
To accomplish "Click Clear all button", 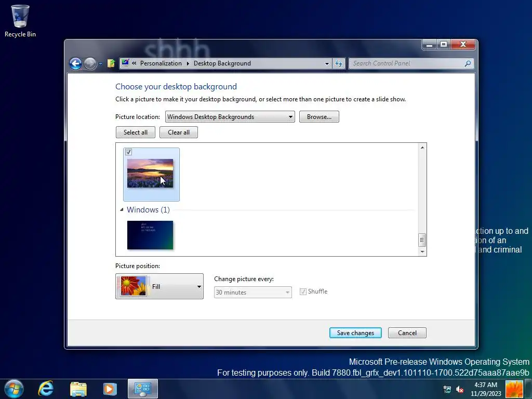I will (179, 132).
